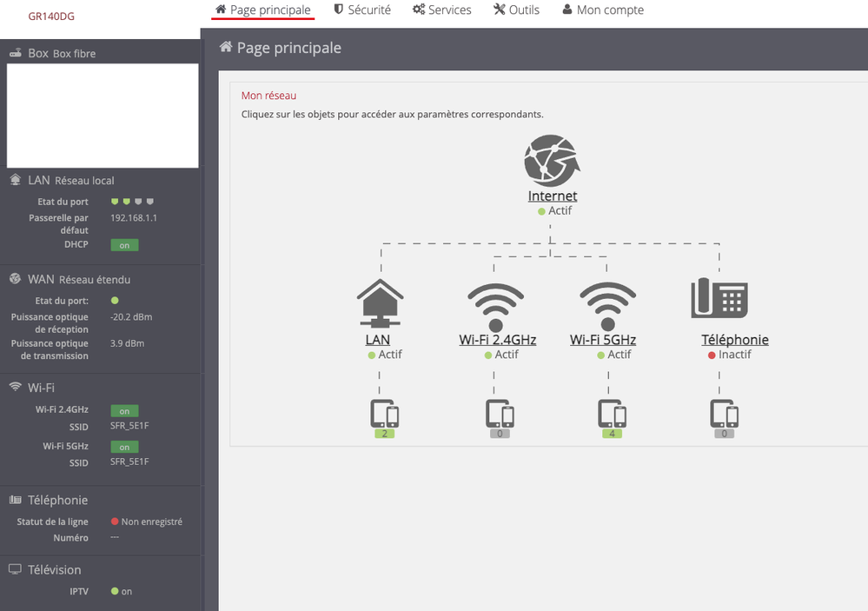
Task: Select the Wi-Fi 2.4GHz signal icon
Action: click(496, 304)
